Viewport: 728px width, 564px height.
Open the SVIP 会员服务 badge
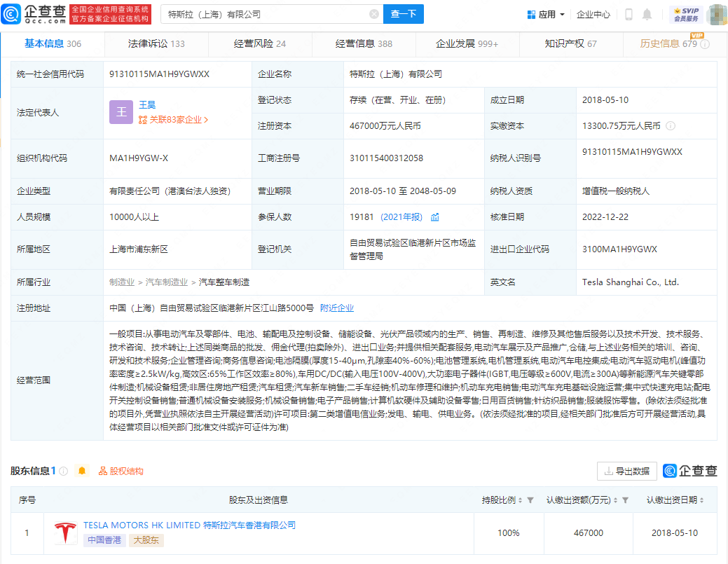(x=685, y=14)
